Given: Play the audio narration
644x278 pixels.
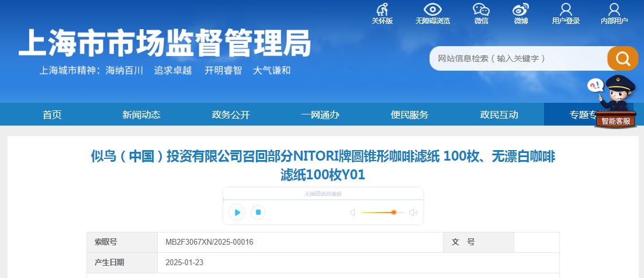Looking at the screenshot, I should (237, 213).
